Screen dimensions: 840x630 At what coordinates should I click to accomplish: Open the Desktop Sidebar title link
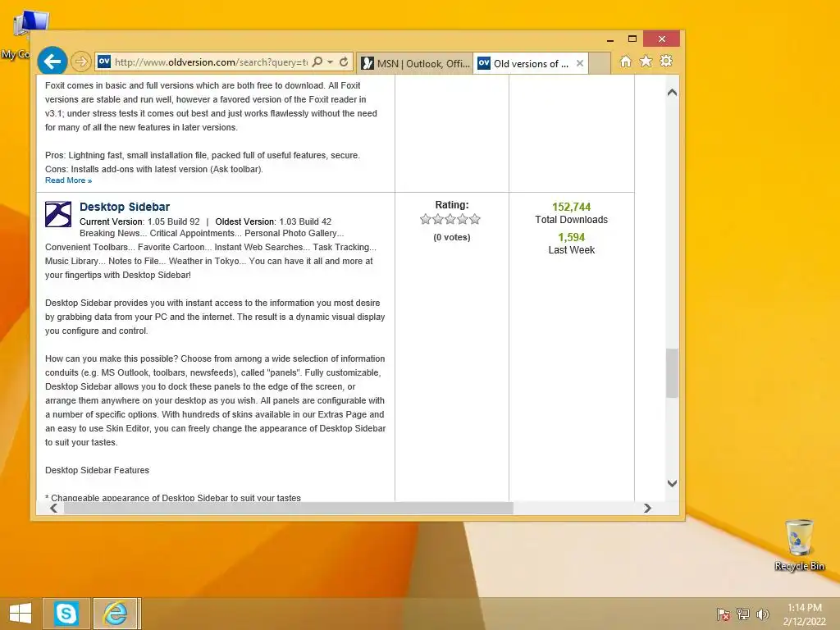(x=125, y=207)
